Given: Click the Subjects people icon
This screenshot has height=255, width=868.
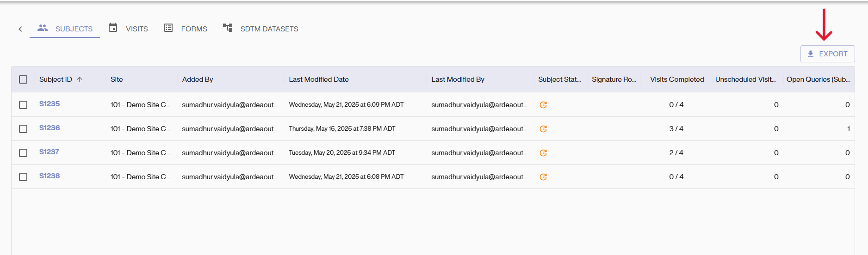Looking at the screenshot, I should click(43, 28).
